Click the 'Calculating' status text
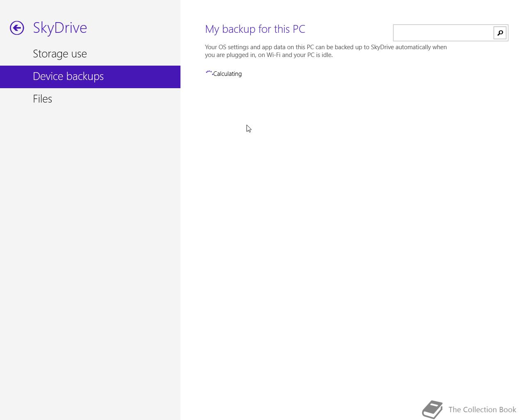 pyautogui.click(x=227, y=74)
